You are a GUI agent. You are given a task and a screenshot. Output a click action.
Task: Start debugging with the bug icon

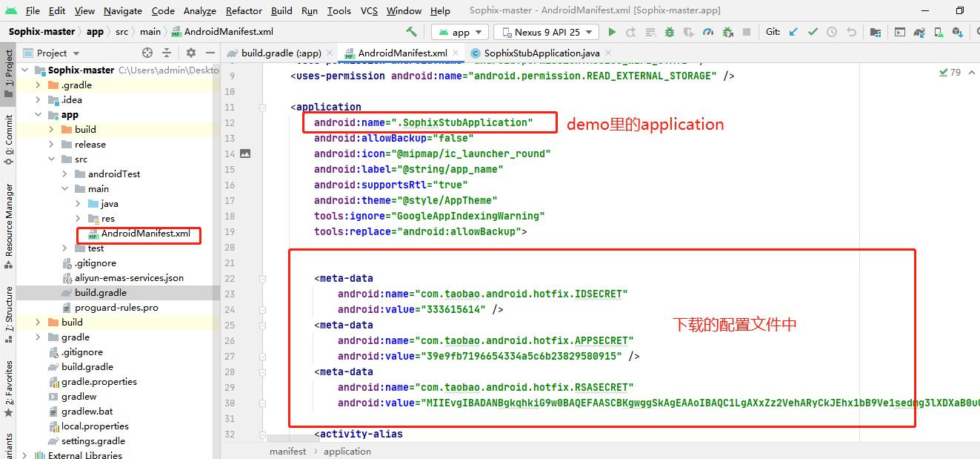pos(670,32)
